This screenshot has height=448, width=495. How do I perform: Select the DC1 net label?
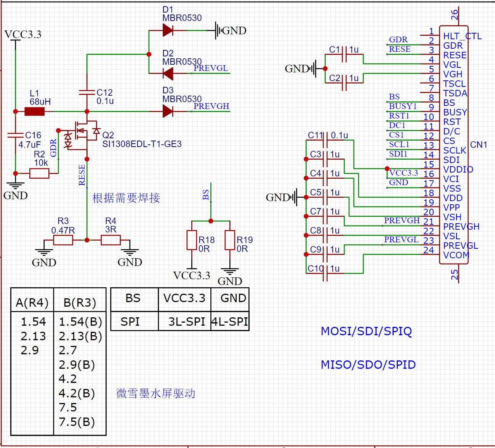pos(397,125)
